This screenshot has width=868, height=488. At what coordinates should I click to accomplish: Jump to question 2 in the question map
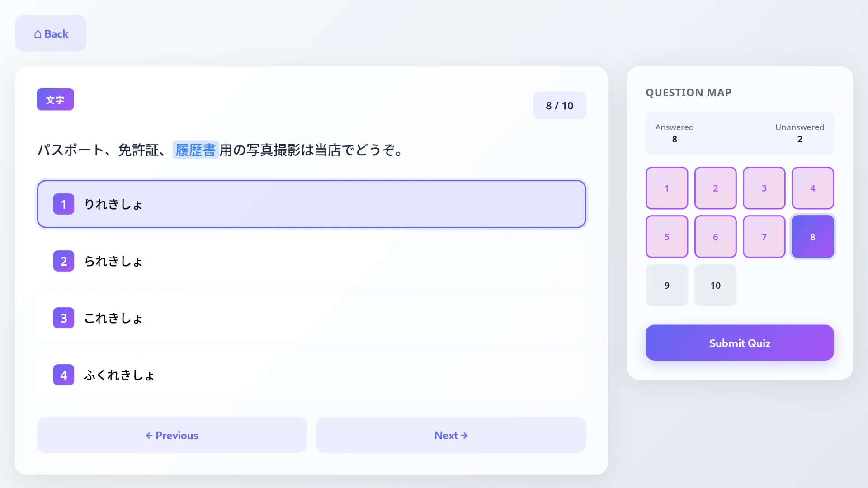(715, 188)
